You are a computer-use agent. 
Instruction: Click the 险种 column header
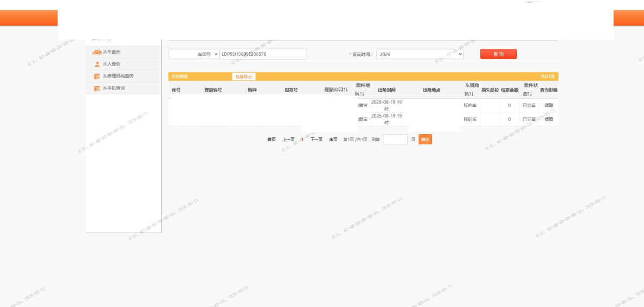coord(252,90)
